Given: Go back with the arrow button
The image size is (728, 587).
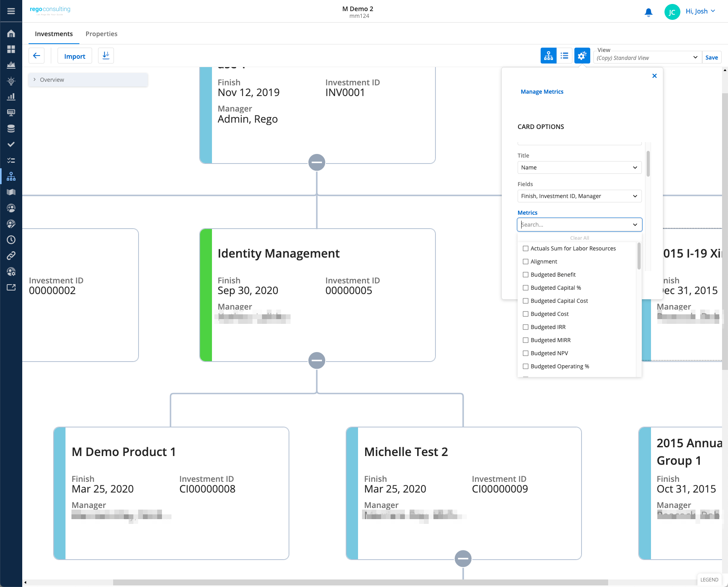Looking at the screenshot, I should 37,56.
